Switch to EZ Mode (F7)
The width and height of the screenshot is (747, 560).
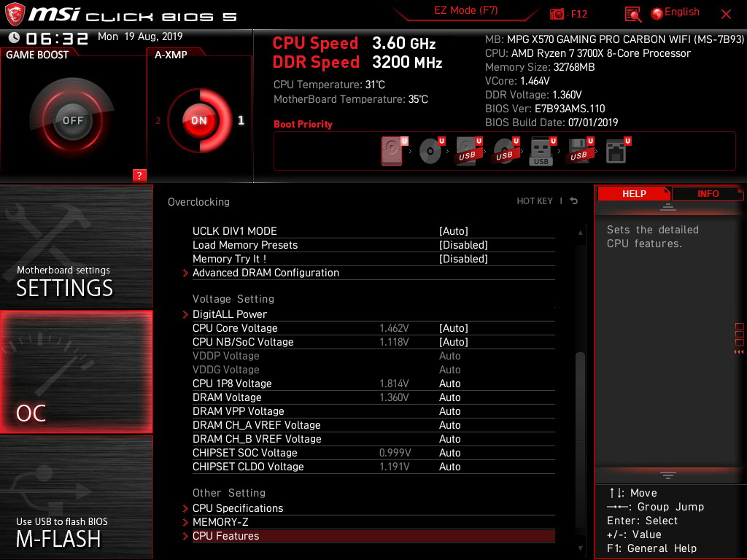[466, 10]
